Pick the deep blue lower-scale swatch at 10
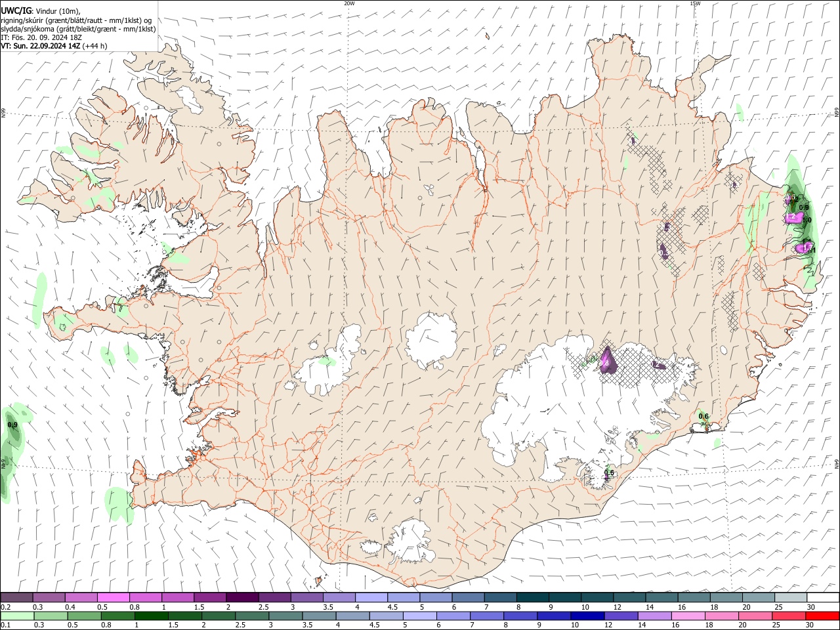This screenshot has height=630, width=840. [x=587, y=616]
